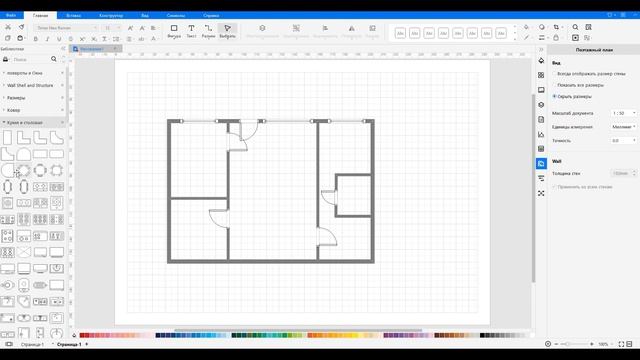
Task: Apply bold formatting with B
Action: click(x=36, y=39)
